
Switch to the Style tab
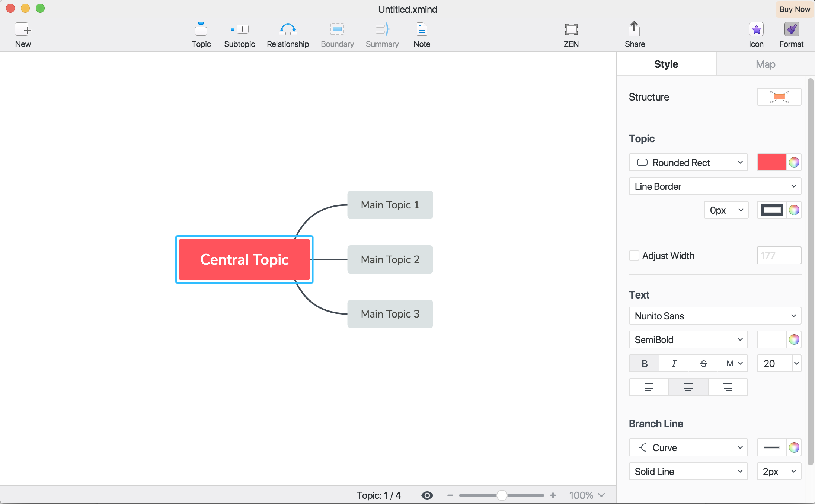[x=666, y=64]
